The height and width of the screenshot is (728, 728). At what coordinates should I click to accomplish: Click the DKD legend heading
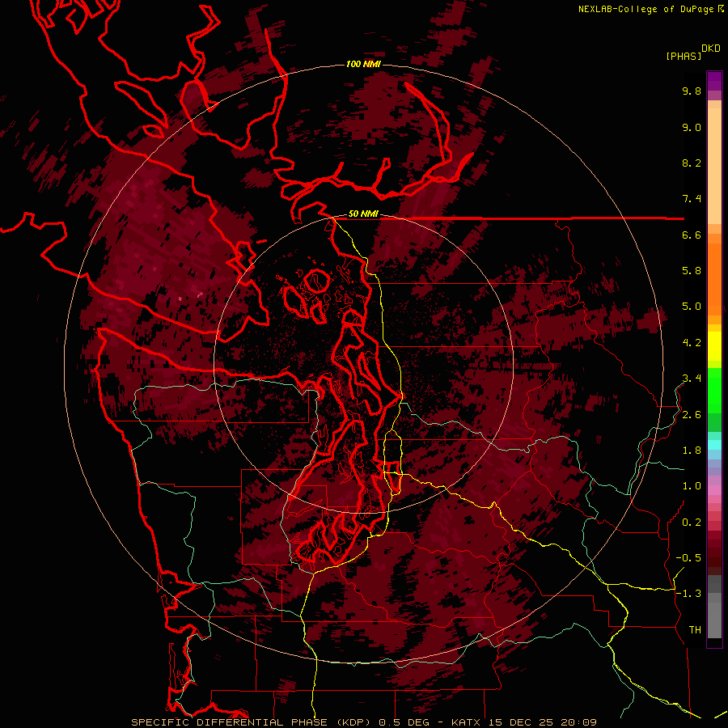click(710, 49)
